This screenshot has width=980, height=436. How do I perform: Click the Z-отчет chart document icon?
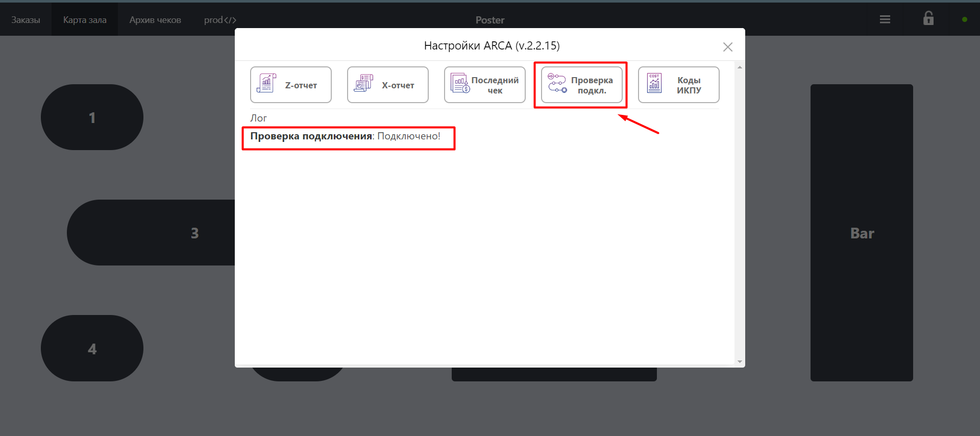(266, 83)
